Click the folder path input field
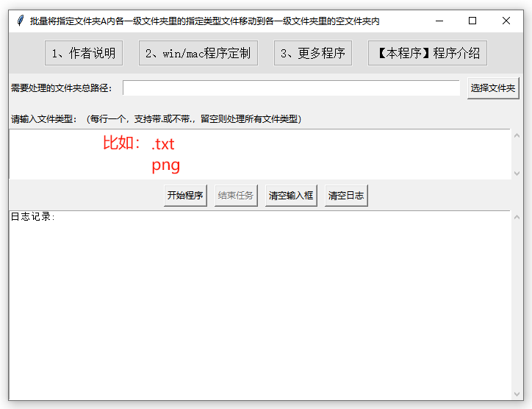 click(291, 88)
